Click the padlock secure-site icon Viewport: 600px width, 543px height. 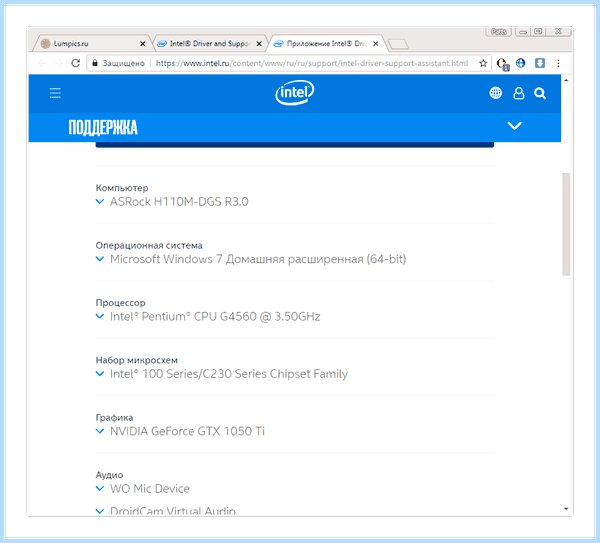pos(95,63)
